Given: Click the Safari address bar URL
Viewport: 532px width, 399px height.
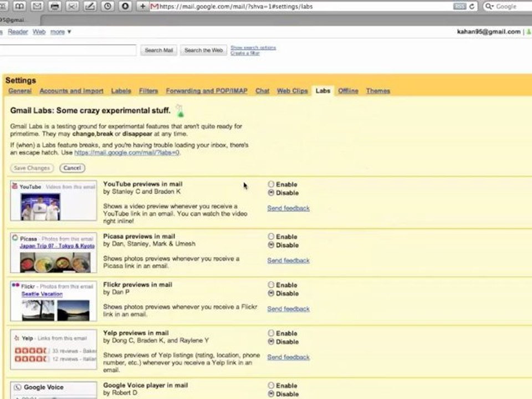Looking at the screenshot, I should pos(236,7).
